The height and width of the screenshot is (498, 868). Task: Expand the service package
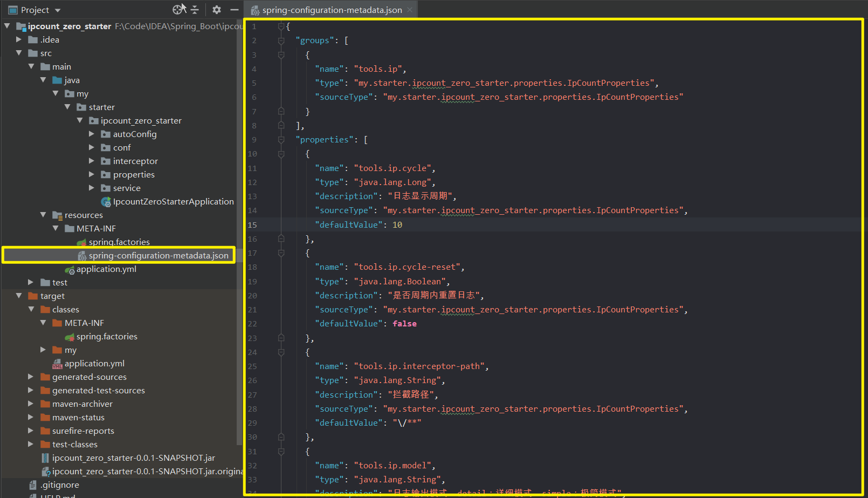coord(92,188)
